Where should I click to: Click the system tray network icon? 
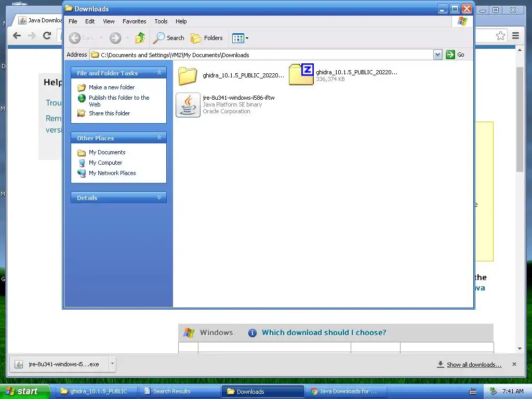494,391
